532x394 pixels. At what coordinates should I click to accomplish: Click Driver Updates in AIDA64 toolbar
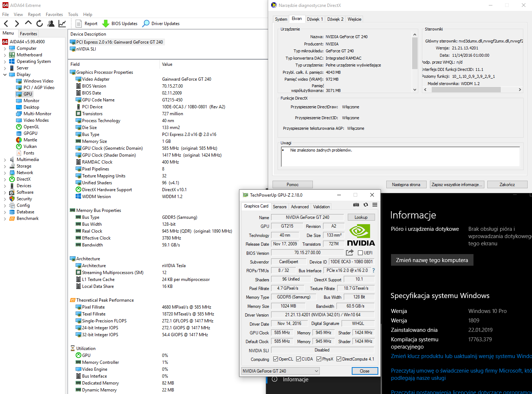tap(161, 24)
